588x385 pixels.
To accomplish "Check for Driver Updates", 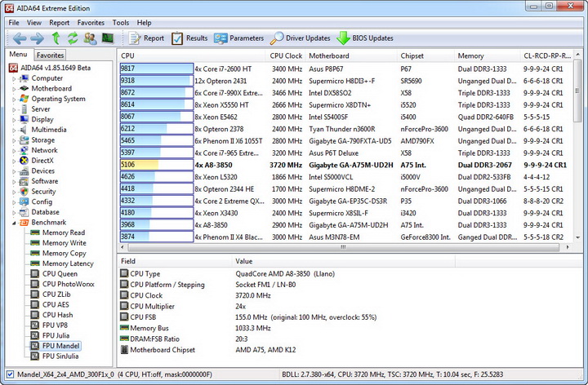I will point(301,38).
